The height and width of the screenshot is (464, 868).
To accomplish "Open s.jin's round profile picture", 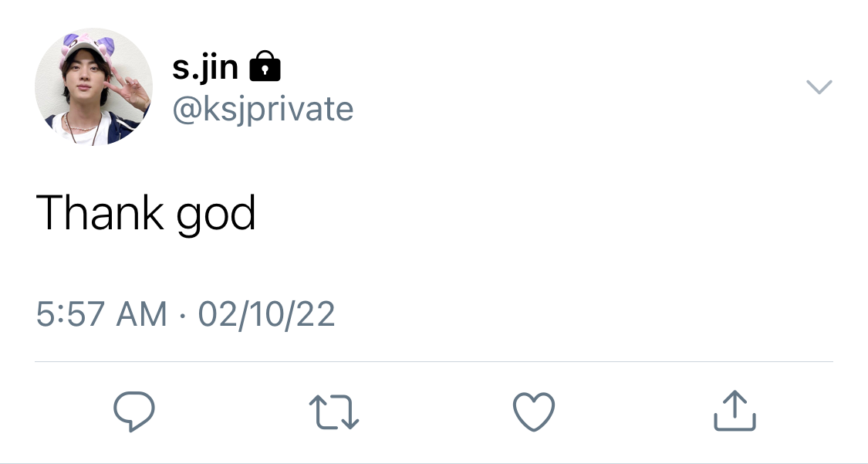I will (x=93, y=86).
